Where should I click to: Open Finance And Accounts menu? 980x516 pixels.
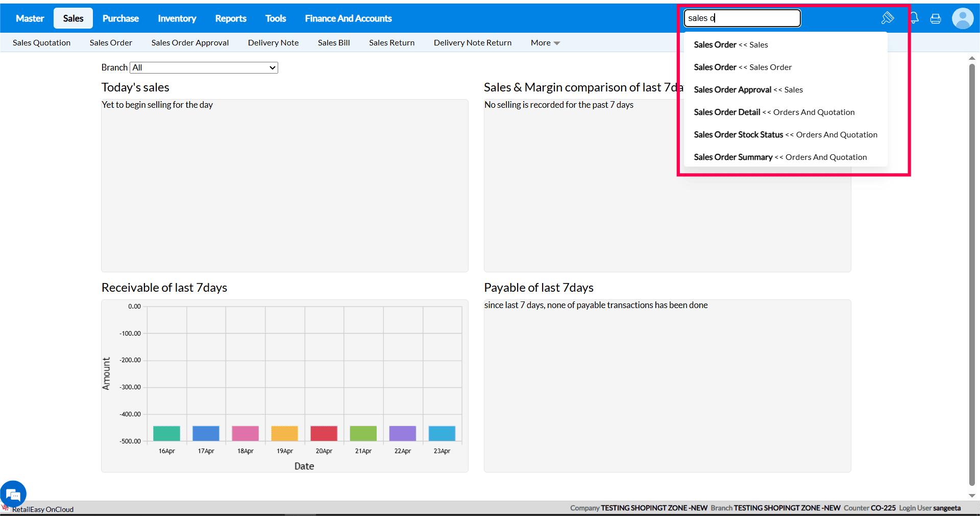coord(348,18)
